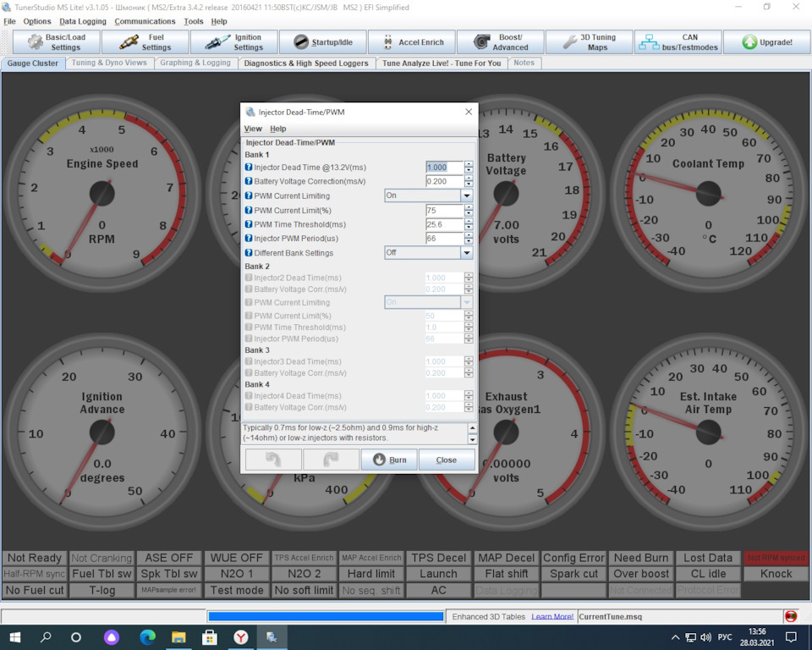Open volume control in system tray

[705, 637]
